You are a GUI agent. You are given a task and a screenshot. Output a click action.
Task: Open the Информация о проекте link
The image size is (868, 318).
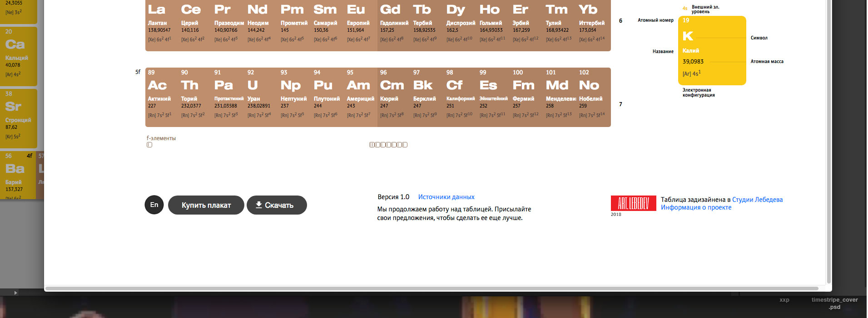tap(696, 207)
